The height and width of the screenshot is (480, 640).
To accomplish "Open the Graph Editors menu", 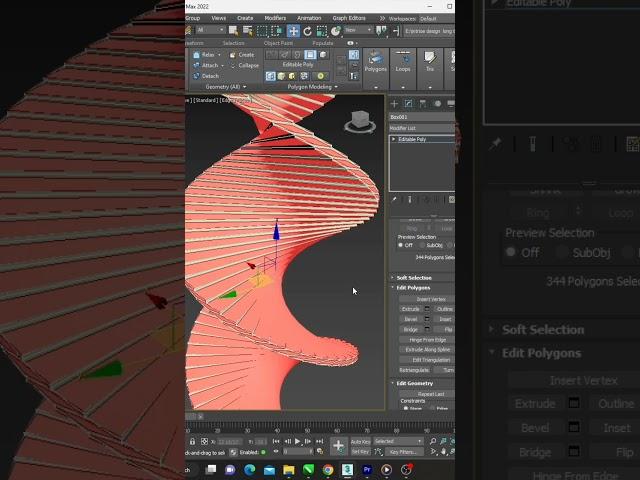I will (x=349, y=18).
